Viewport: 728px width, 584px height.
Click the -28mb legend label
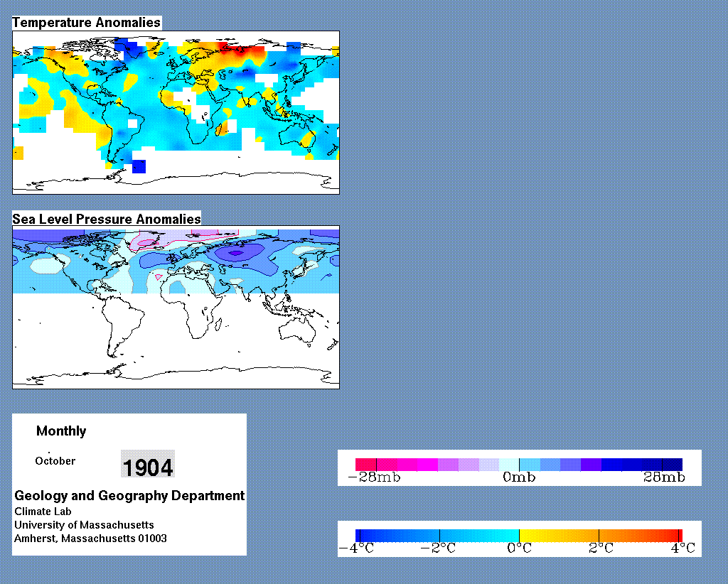374,477
